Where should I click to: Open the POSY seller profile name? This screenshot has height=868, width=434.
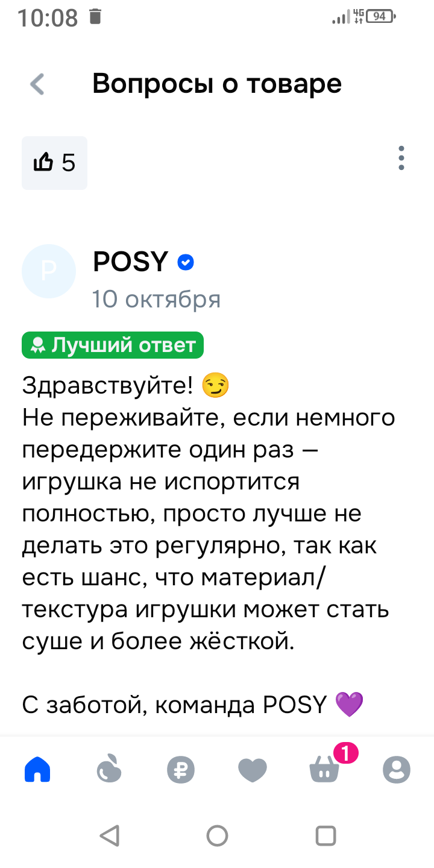click(130, 262)
